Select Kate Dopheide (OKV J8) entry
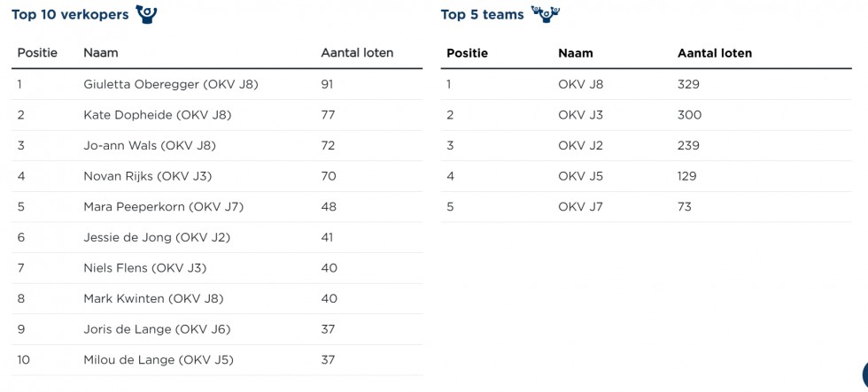Screen dimensions: 868x392 157,115
